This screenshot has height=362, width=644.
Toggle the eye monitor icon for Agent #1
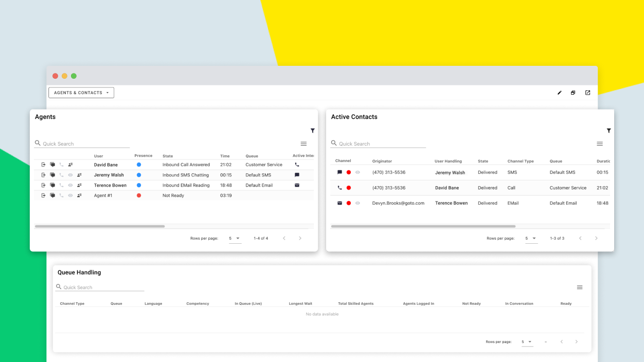pos(70,195)
